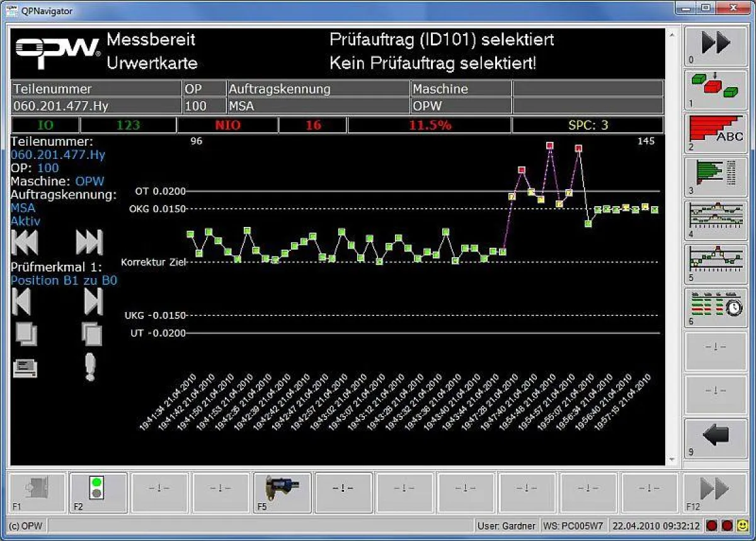
Task: Show the histogram chart view
Action: tap(716, 175)
